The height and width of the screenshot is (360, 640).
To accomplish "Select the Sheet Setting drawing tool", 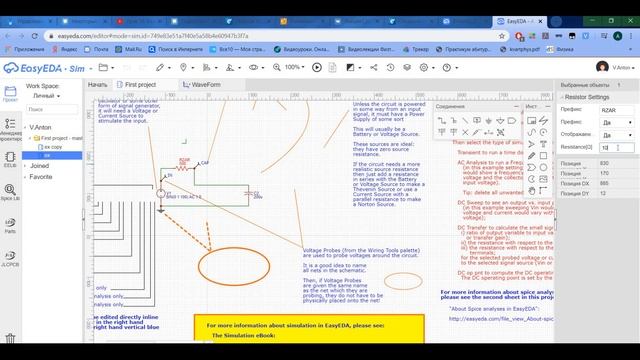I will click(531, 121).
